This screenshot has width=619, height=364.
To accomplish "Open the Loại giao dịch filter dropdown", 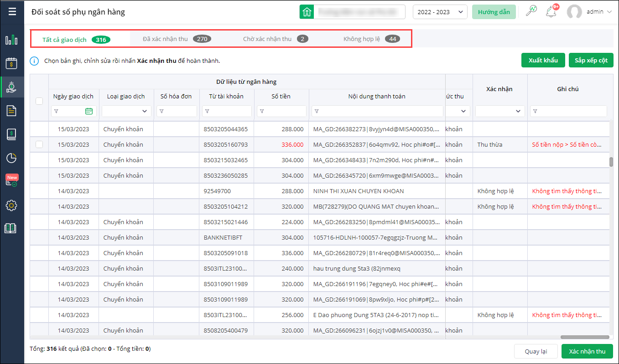I will pos(126,111).
